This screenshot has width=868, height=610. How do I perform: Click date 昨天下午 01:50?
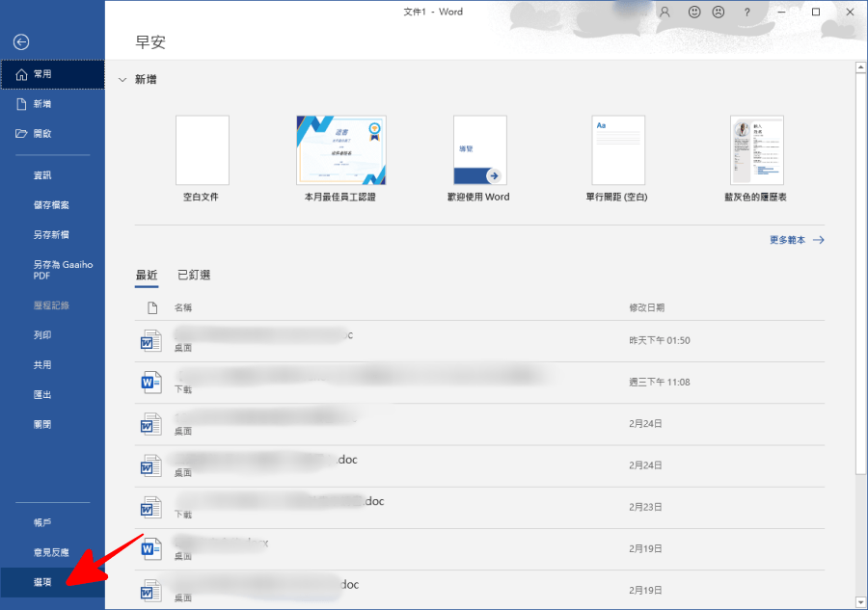coord(660,341)
